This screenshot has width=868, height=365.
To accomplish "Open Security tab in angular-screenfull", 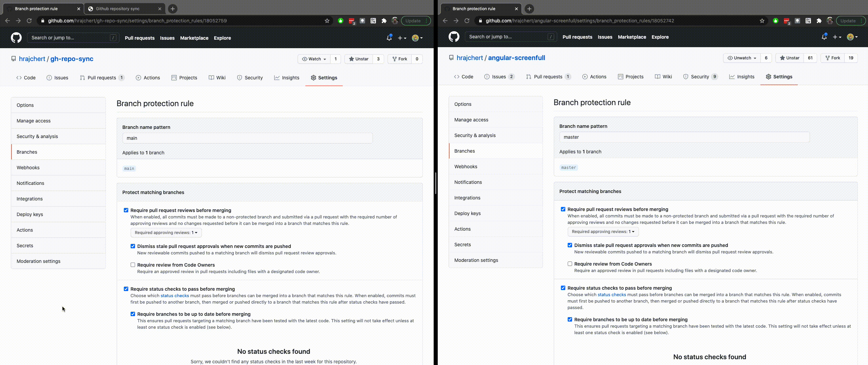I will pyautogui.click(x=700, y=77).
